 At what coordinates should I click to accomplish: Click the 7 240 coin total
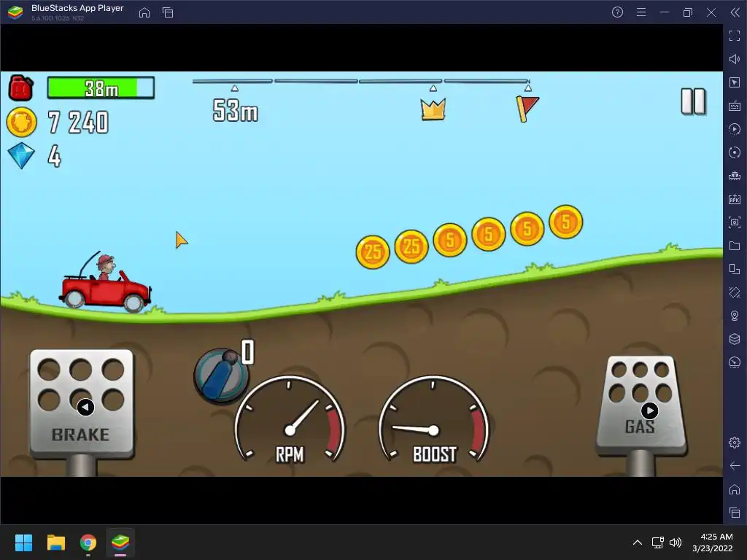coord(78,122)
